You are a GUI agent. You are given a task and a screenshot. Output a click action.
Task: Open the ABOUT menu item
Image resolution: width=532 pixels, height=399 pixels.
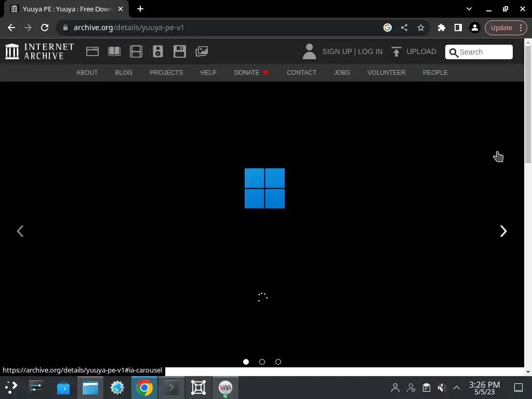tap(87, 73)
